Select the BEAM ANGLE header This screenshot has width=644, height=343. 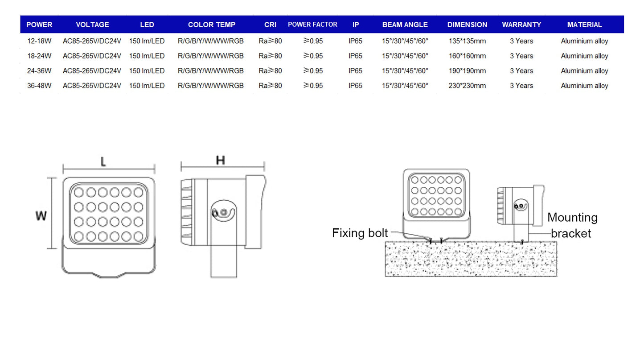click(405, 25)
